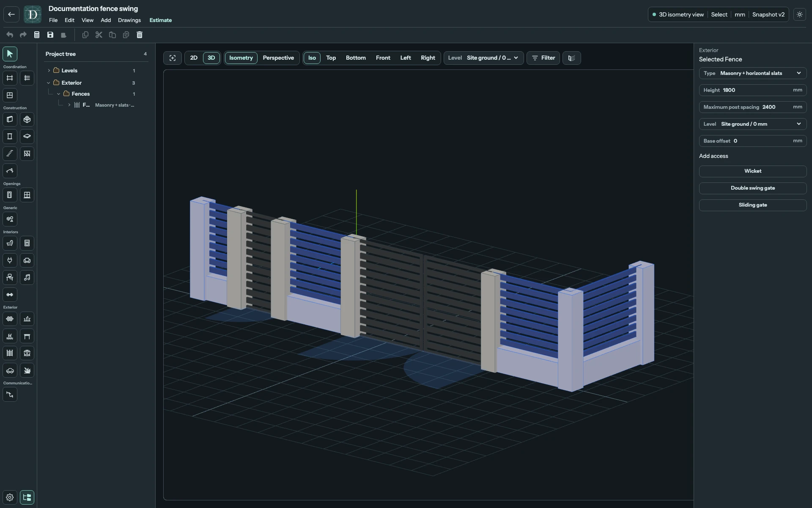Image resolution: width=812 pixels, height=508 pixels.
Task: Choose the swimming pool icon in Exterior
Action: (x=10, y=336)
